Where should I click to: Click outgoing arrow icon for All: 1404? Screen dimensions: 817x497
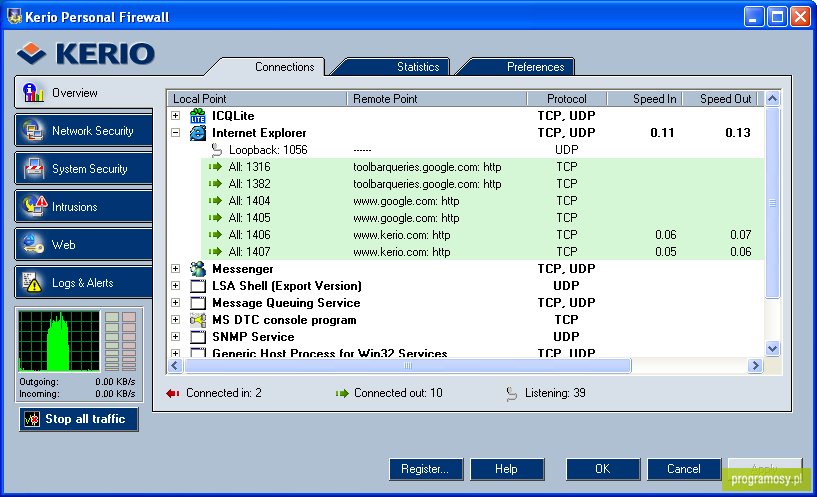pyautogui.click(x=215, y=201)
